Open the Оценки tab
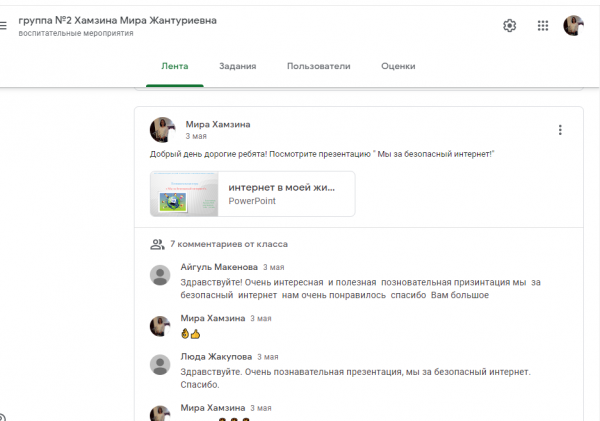 398,66
